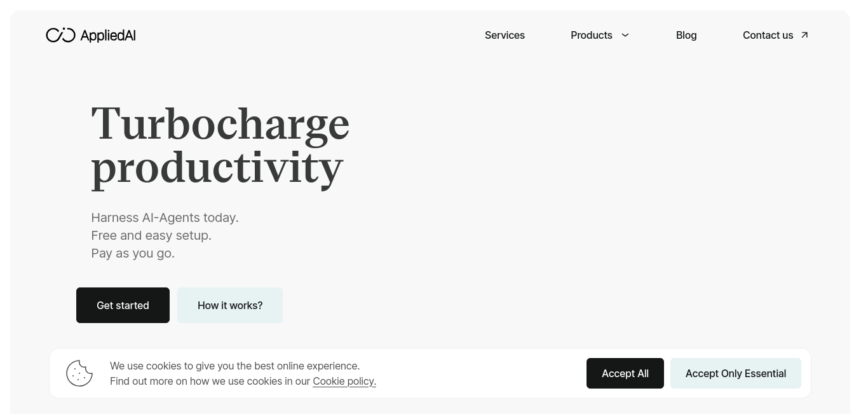The height and width of the screenshot is (414, 868).
Task: Choose Accept Only Essential cookies
Action: click(x=736, y=373)
